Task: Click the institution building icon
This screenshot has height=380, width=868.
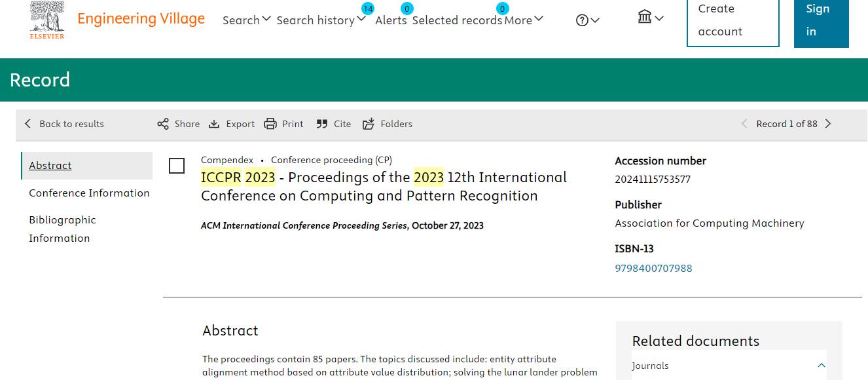Action: tap(645, 18)
